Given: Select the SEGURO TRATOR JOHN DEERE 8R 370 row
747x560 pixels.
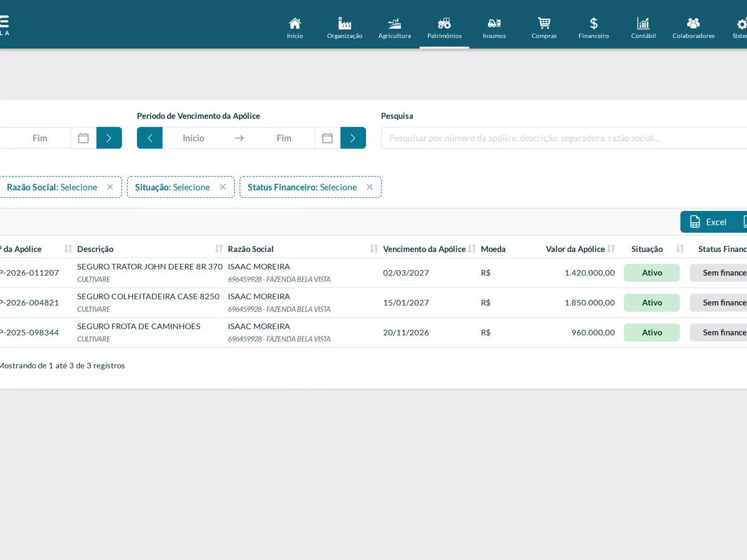Looking at the screenshot, I should [374, 273].
